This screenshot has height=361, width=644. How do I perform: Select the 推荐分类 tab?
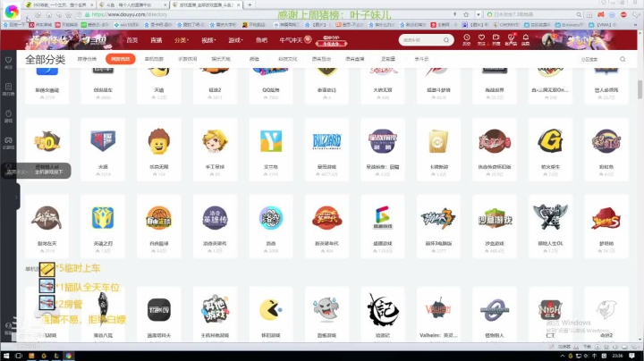(87, 59)
